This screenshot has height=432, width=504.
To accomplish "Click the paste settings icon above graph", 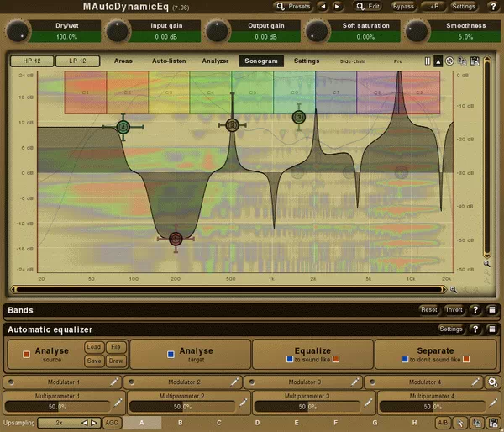I will pyautogui.click(x=475, y=61).
